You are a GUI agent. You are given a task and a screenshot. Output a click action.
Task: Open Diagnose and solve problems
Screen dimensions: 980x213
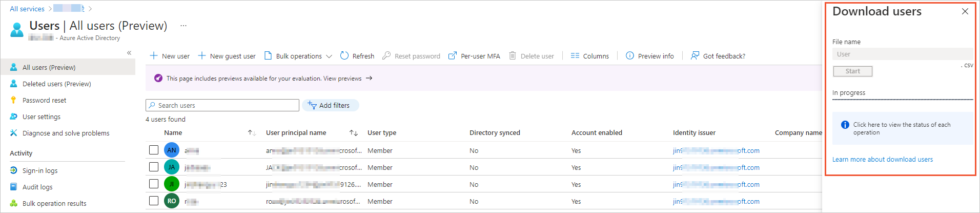(66, 133)
